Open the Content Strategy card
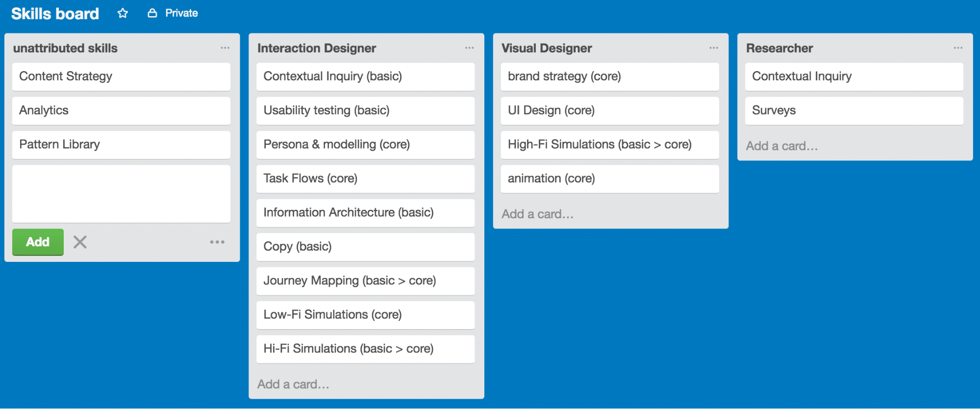980x409 pixels. coord(121,77)
